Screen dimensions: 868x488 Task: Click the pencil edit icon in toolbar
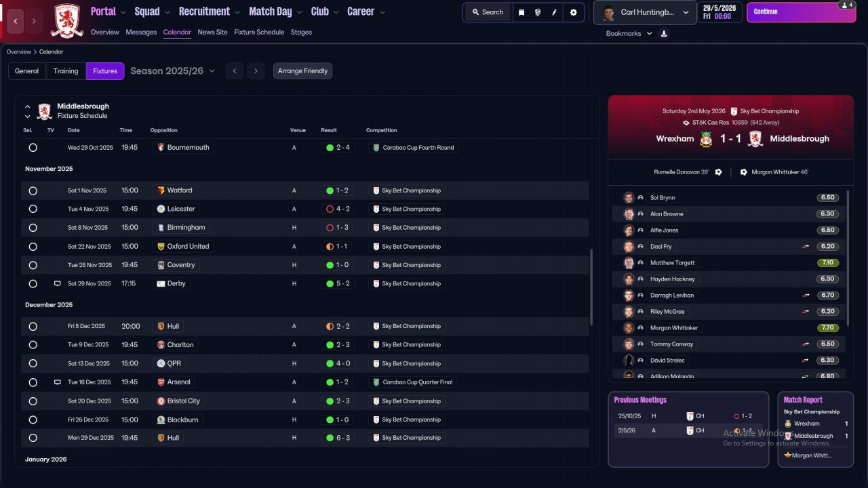tap(555, 12)
